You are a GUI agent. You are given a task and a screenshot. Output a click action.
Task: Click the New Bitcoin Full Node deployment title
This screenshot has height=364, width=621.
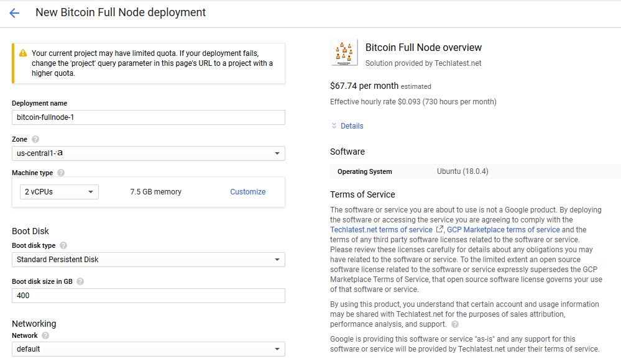121,12
